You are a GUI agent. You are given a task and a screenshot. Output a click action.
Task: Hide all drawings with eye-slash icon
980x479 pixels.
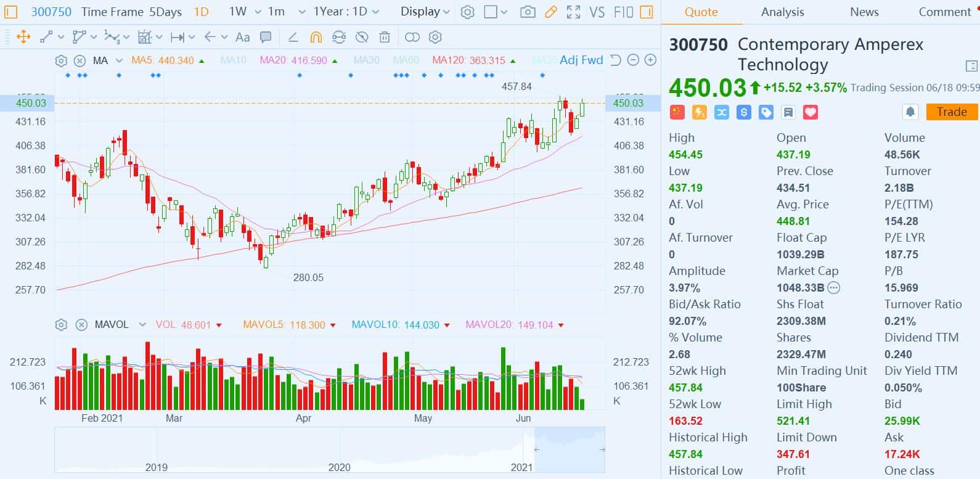pyautogui.click(x=362, y=38)
